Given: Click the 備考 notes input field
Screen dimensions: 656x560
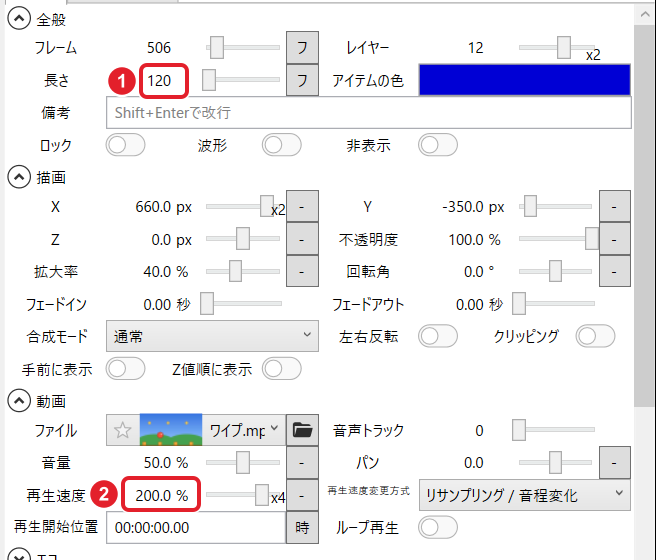Looking at the screenshot, I should (369, 113).
